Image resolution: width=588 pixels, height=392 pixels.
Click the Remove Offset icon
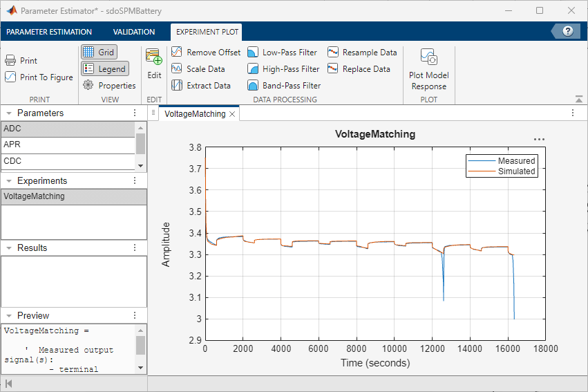[x=177, y=52]
